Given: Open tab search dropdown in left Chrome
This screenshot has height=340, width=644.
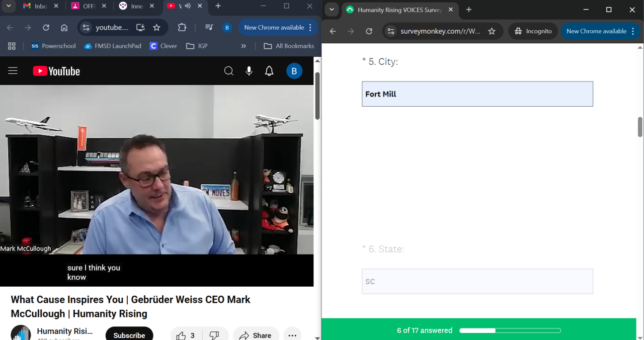Looking at the screenshot, I should coord(9,6).
